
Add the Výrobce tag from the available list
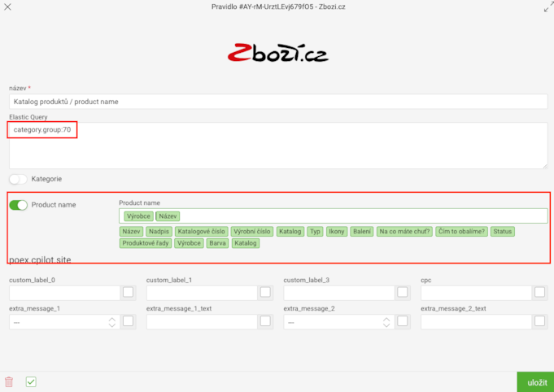click(x=189, y=243)
